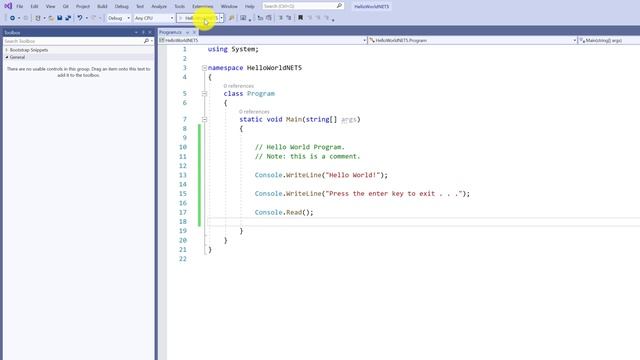Open the Analyze menu
The width and height of the screenshot is (640, 360).
(x=159, y=7)
